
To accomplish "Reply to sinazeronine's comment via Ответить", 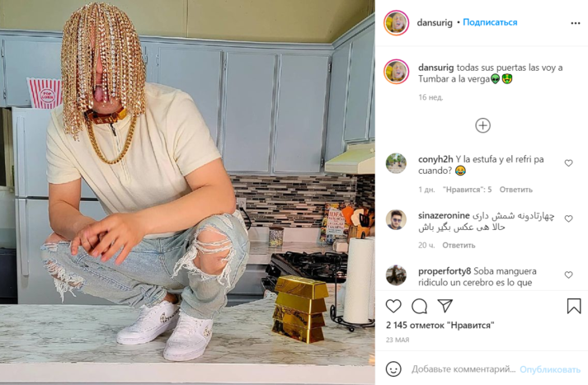I will coord(459,246).
